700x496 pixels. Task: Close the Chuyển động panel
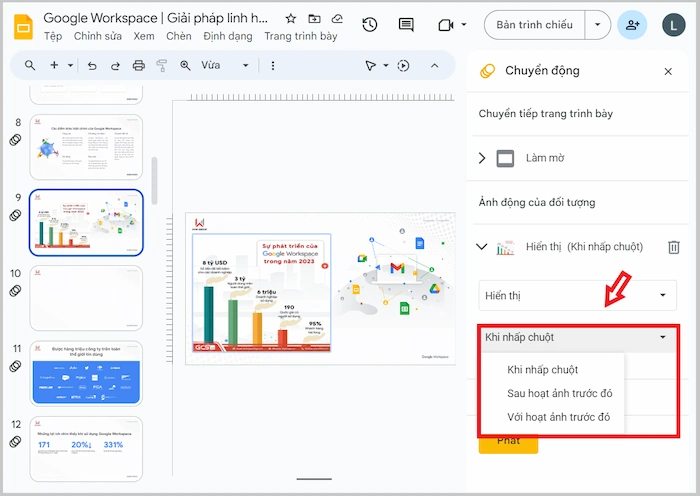(668, 71)
